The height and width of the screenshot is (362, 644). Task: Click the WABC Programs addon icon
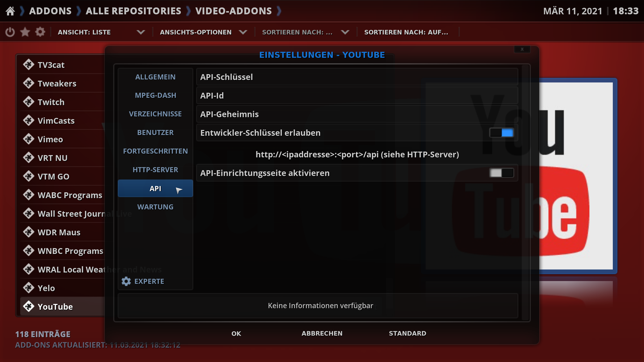pos(29,195)
